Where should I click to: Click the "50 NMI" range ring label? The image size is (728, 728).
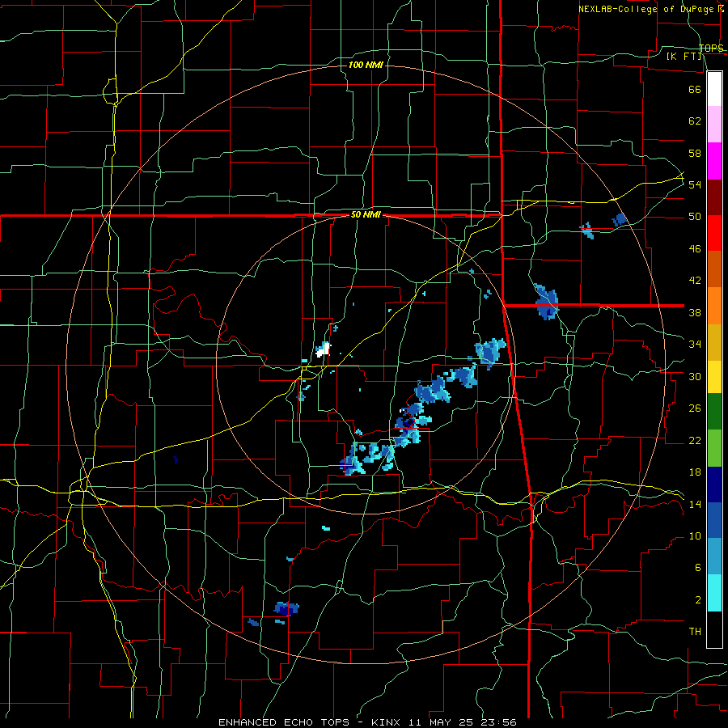366,214
